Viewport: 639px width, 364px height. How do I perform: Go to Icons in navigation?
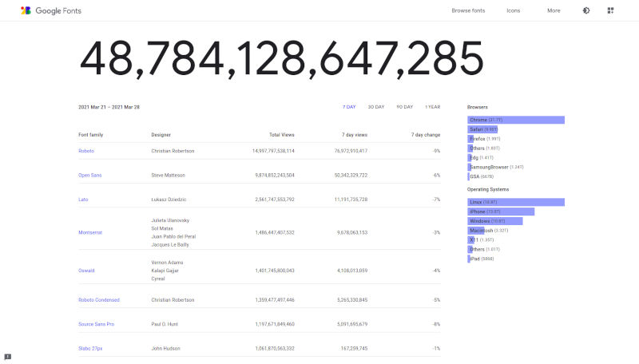[x=513, y=10]
